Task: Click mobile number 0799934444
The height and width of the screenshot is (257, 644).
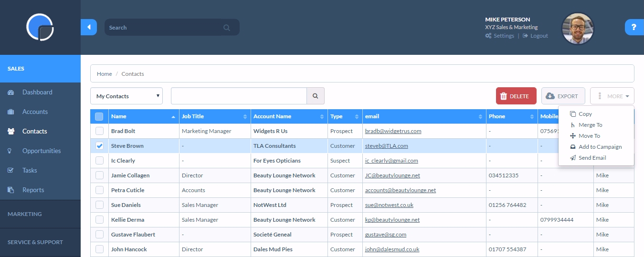Action: coord(557,220)
